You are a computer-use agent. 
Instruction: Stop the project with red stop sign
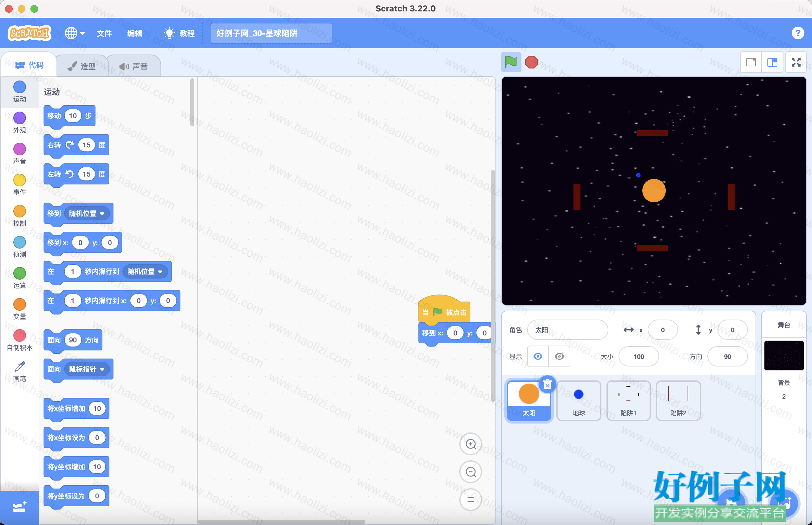[531, 62]
